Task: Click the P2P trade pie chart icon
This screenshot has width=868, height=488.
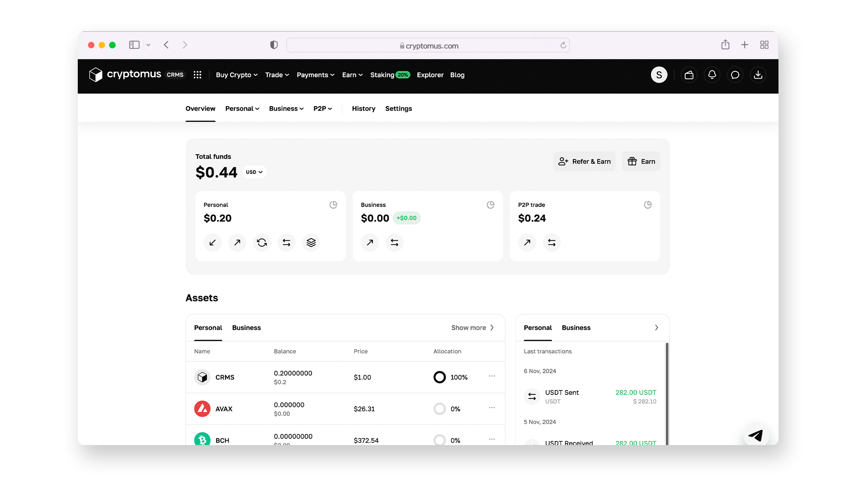Action: (648, 205)
